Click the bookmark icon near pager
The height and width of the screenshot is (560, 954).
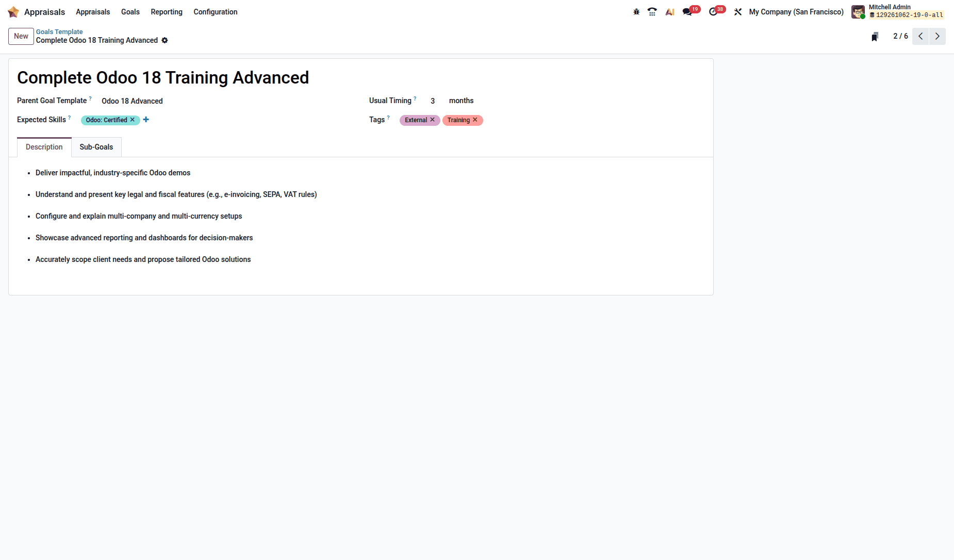875,37
